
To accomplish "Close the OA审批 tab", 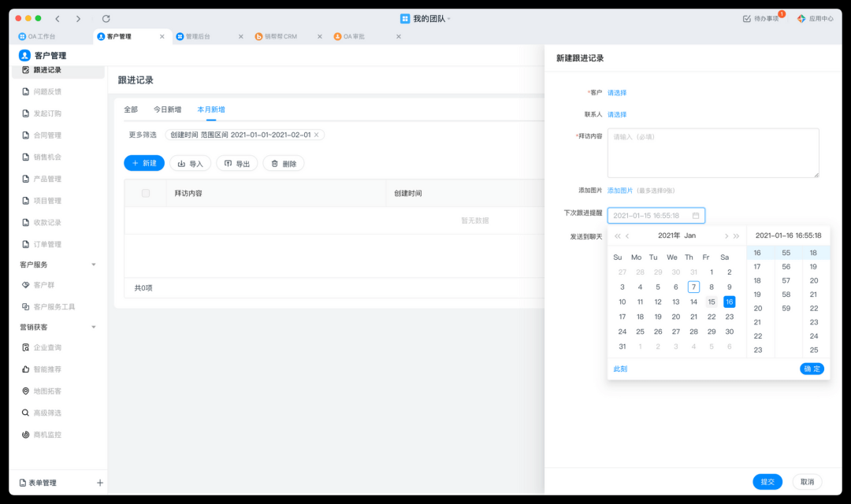I will (399, 36).
